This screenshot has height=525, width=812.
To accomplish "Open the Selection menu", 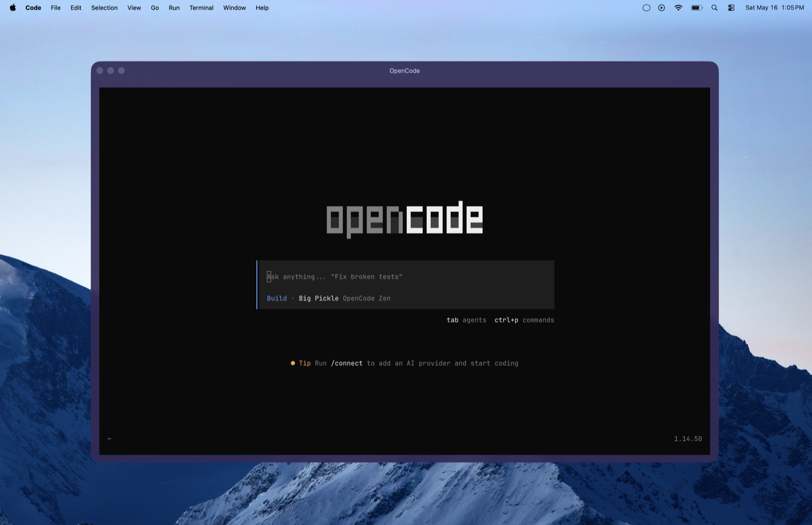I will click(104, 8).
